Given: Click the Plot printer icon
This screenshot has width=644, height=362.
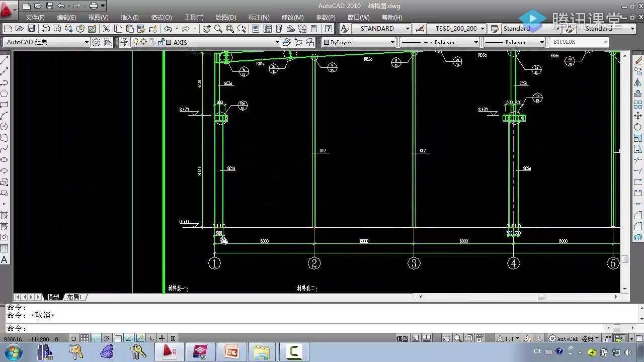Looking at the screenshot, I should tap(46, 29).
